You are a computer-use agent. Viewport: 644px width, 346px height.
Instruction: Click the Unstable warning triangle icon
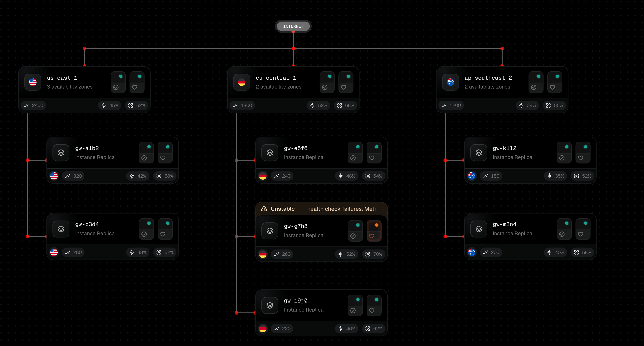point(264,209)
